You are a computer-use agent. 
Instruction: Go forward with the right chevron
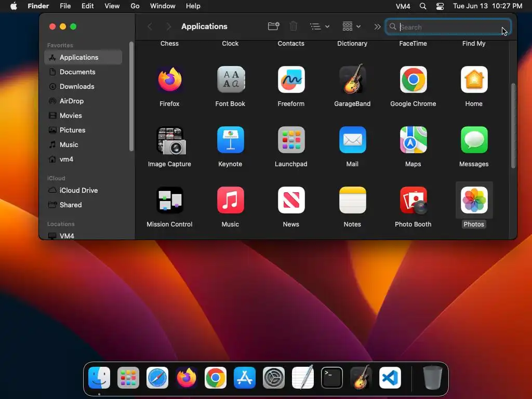click(169, 26)
